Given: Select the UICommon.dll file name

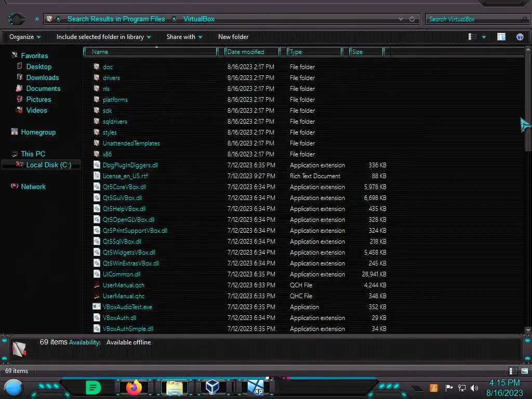Looking at the screenshot, I should coord(122,274).
